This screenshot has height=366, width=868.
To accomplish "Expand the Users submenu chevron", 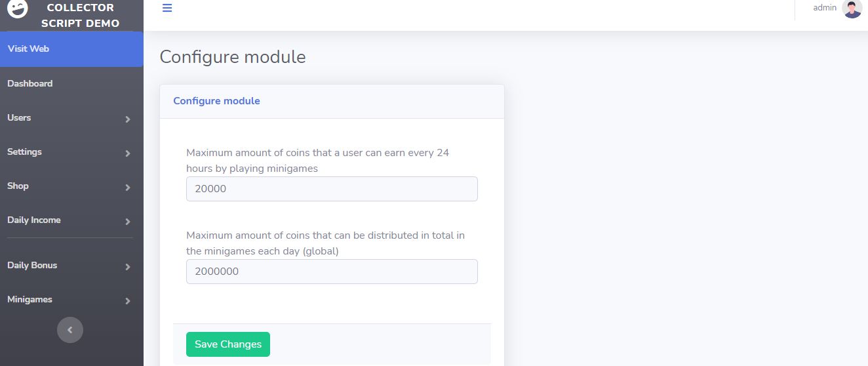I will pyautogui.click(x=128, y=119).
